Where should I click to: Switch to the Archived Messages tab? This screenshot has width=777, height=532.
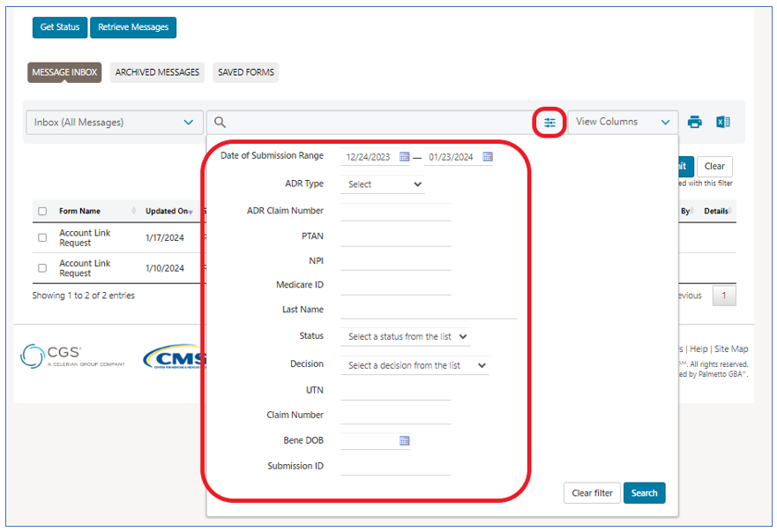point(157,72)
